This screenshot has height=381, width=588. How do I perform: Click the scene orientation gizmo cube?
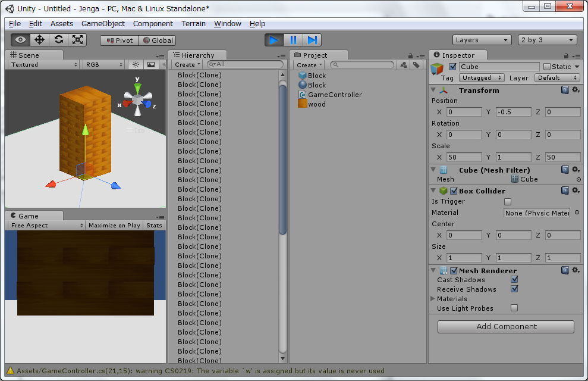click(x=137, y=99)
